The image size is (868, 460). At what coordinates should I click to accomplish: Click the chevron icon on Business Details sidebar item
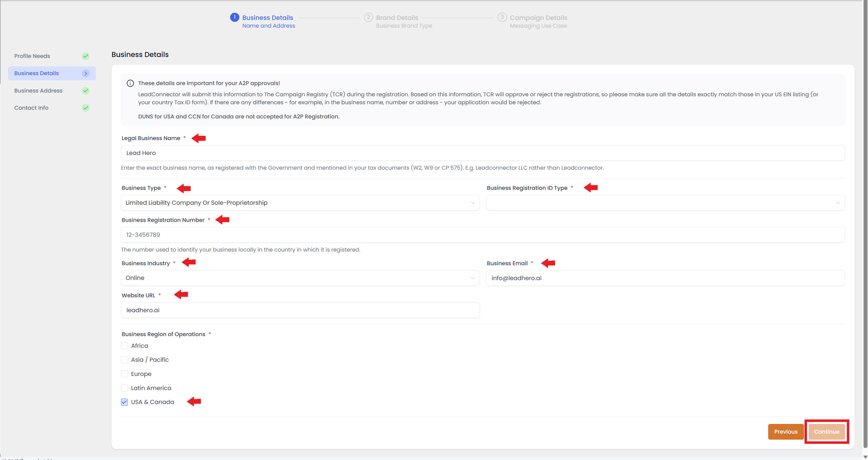pos(86,73)
